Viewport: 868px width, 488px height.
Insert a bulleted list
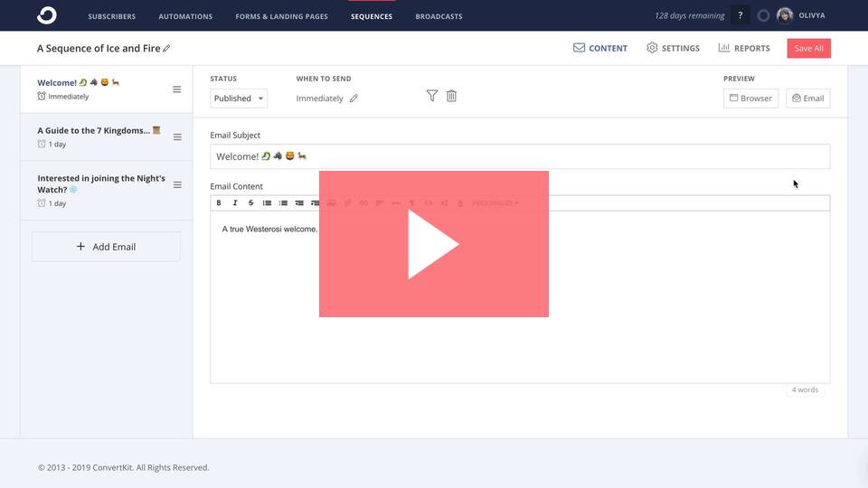click(267, 203)
